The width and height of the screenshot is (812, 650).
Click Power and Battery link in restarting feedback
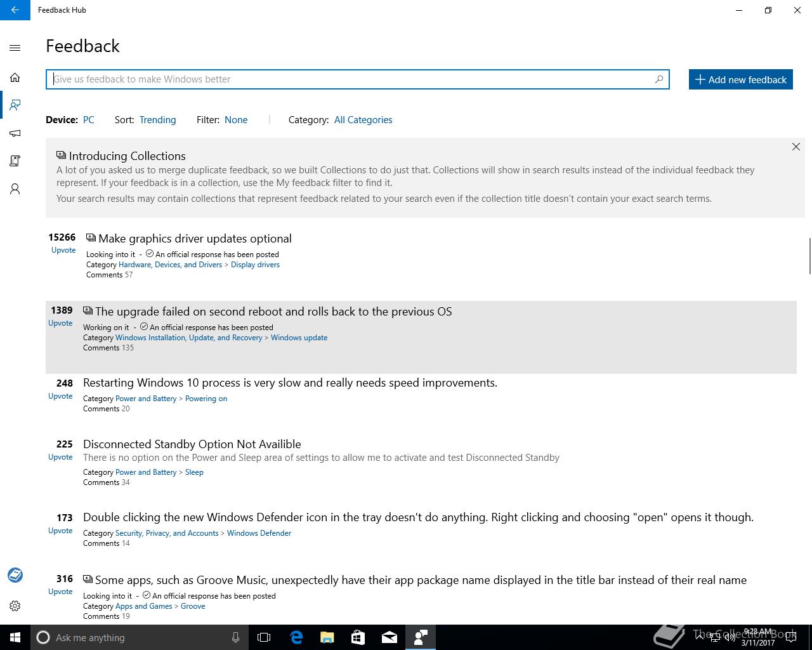[x=146, y=399]
